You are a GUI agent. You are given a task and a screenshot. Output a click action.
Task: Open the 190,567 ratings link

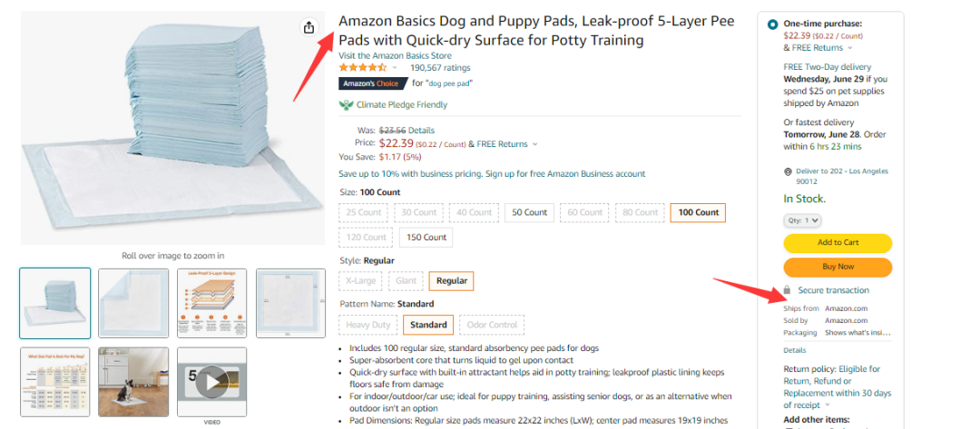tap(440, 67)
